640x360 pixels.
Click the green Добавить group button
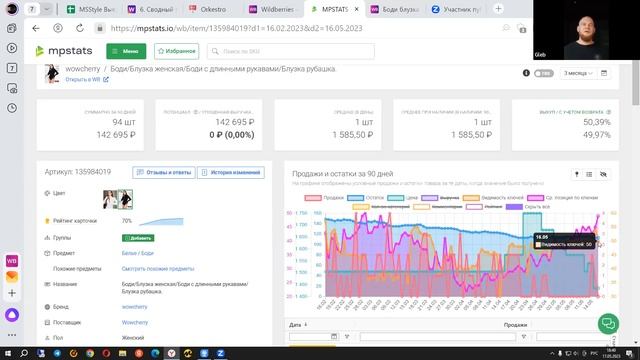[x=138, y=238]
